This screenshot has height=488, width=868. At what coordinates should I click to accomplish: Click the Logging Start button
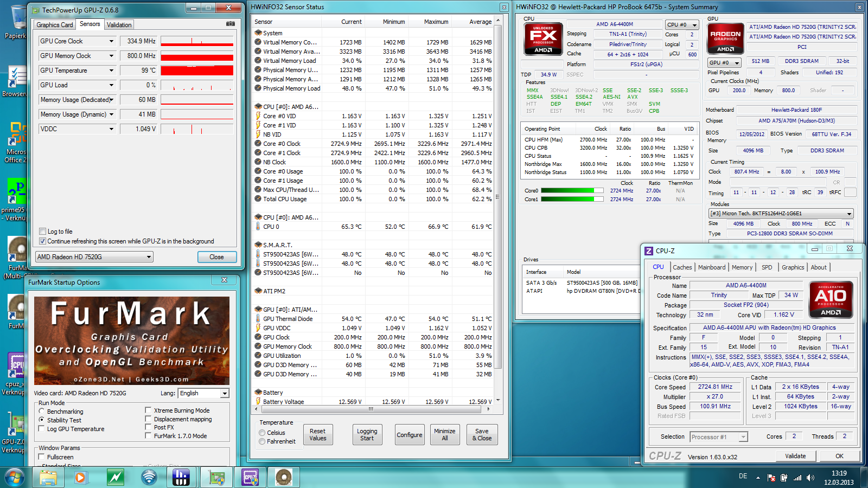tap(367, 435)
